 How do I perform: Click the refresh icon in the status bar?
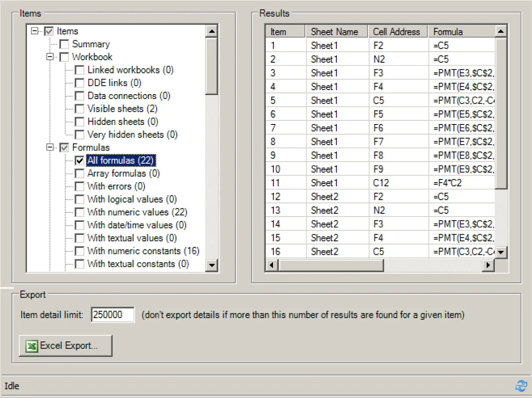point(521,385)
